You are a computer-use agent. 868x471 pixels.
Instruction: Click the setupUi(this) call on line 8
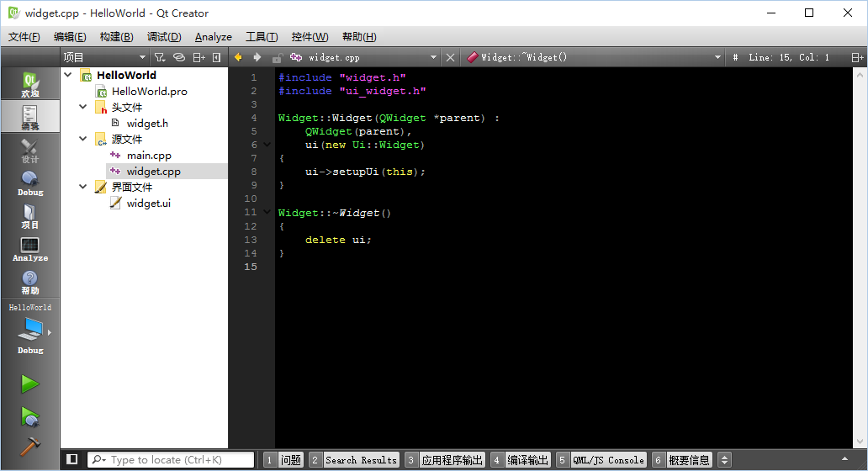click(375, 172)
